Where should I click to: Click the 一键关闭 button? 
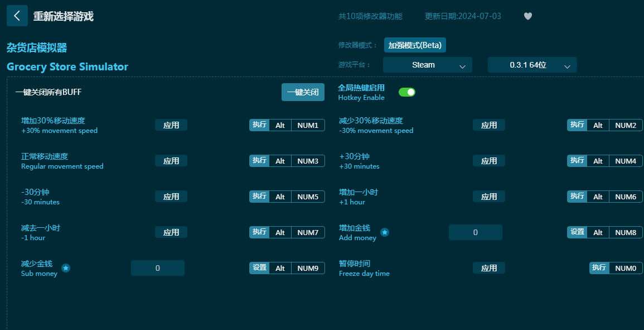coord(303,92)
